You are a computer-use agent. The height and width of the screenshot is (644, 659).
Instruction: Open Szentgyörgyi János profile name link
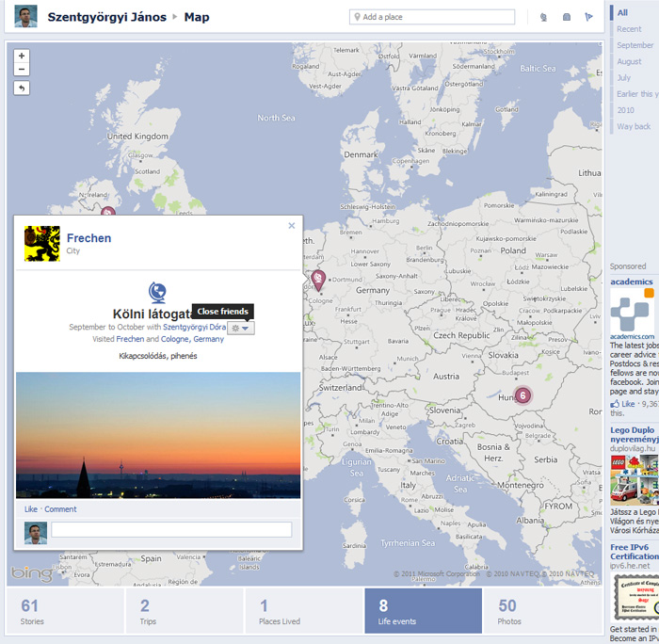click(x=106, y=17)
